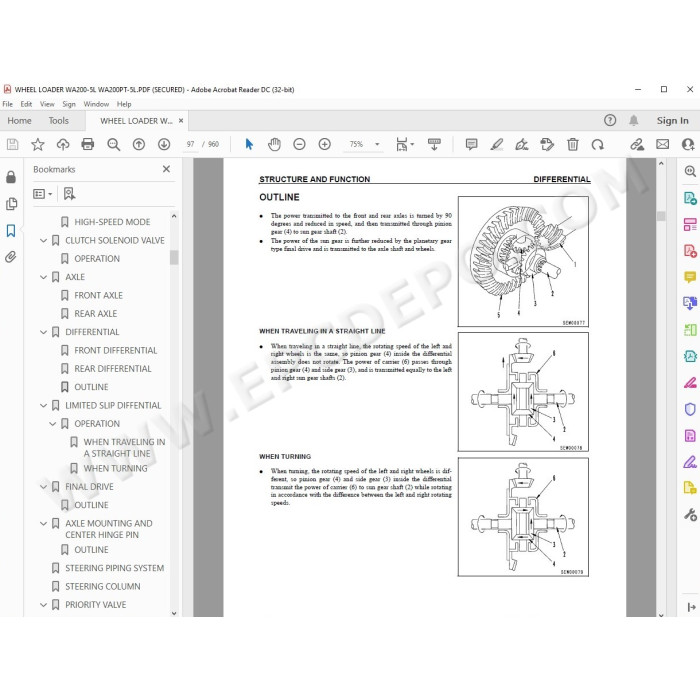Open Protect shield tool in right pane
The width and height of the screenshot is (700, 700).
690,409
